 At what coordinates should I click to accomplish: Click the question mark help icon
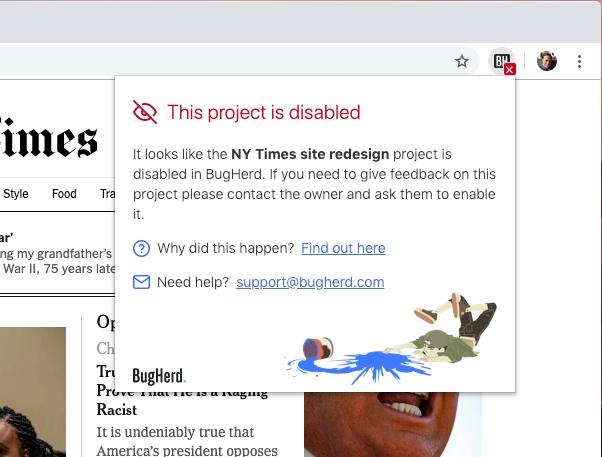tap(141, 248)
